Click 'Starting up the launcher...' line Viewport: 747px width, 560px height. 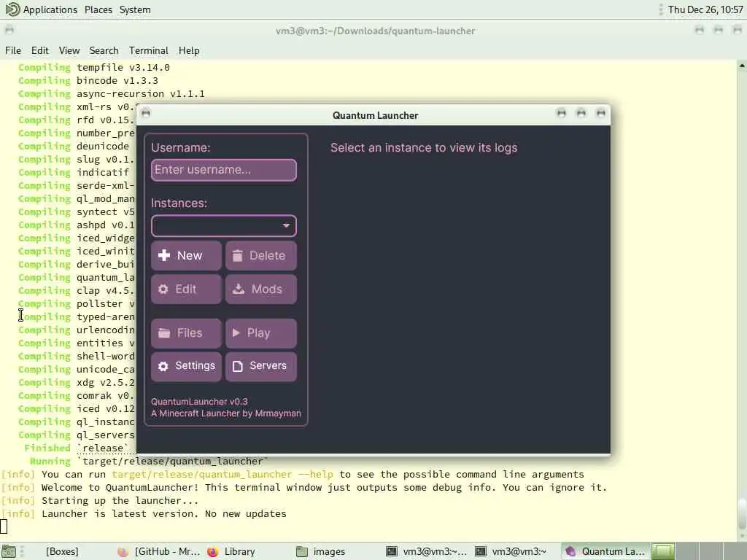(100, 500)
